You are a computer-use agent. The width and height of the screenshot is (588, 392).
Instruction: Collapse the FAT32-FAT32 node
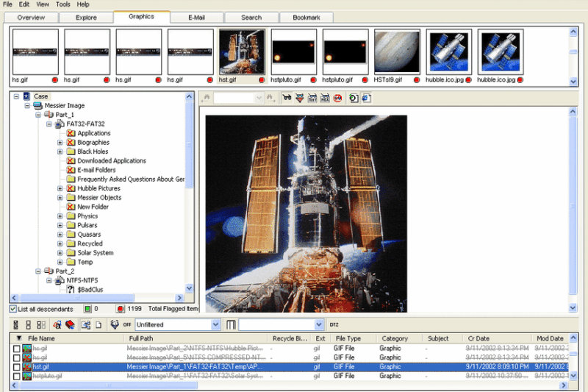click(49, 124)
